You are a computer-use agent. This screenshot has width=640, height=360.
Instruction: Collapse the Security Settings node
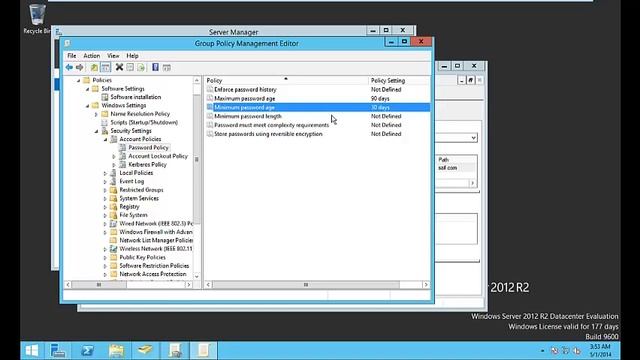(96, 131)
